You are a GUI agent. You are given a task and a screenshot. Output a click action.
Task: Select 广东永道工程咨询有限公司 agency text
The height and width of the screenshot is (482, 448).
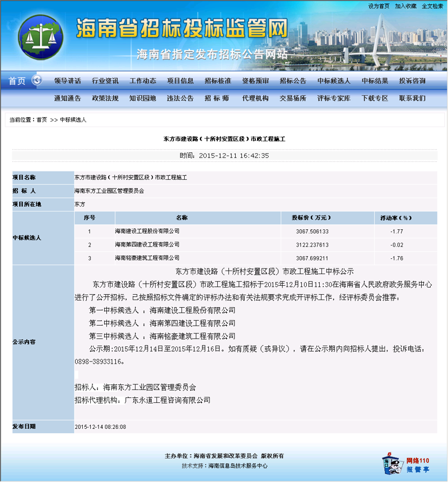click(167, 400)
